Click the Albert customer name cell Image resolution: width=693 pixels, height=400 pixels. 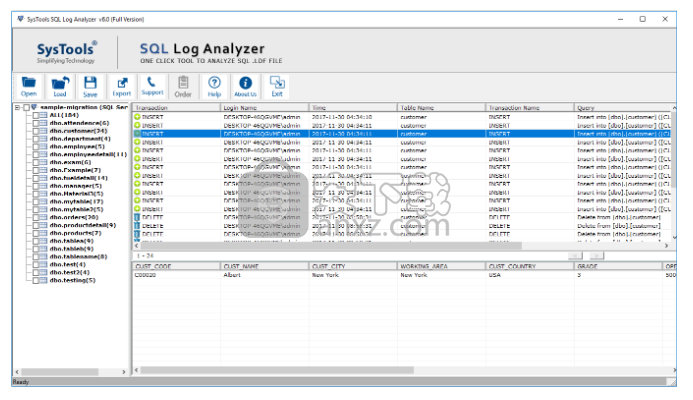pyautogui.click(x=232, y=275)
